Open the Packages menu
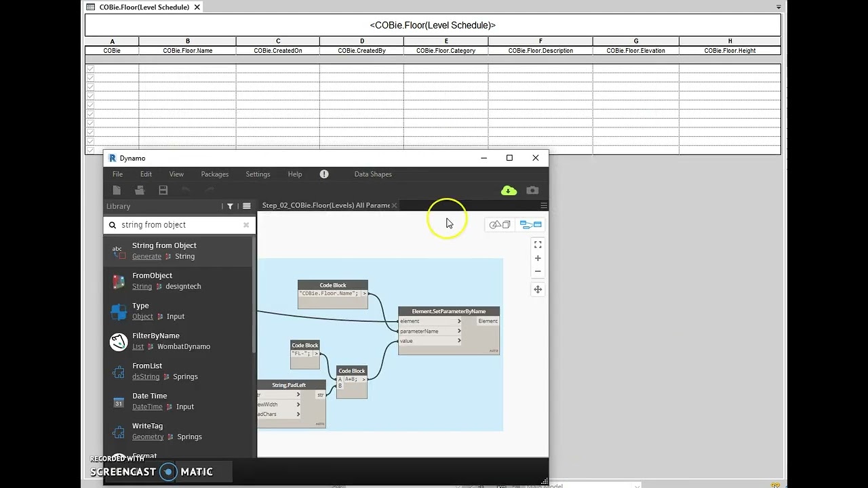This screenshot has height=488, width=868. click(x=215, y=174)
